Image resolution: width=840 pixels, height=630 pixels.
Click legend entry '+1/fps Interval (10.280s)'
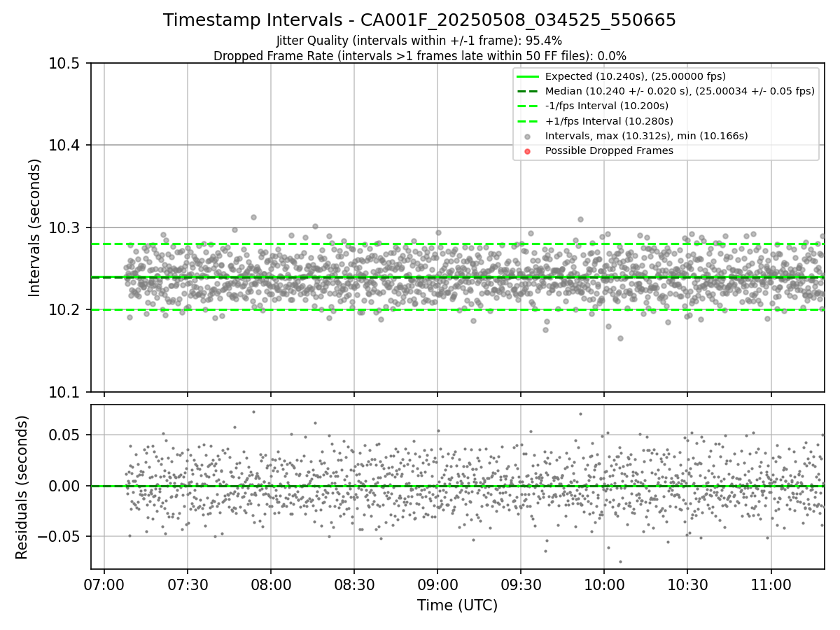point(608,121)
